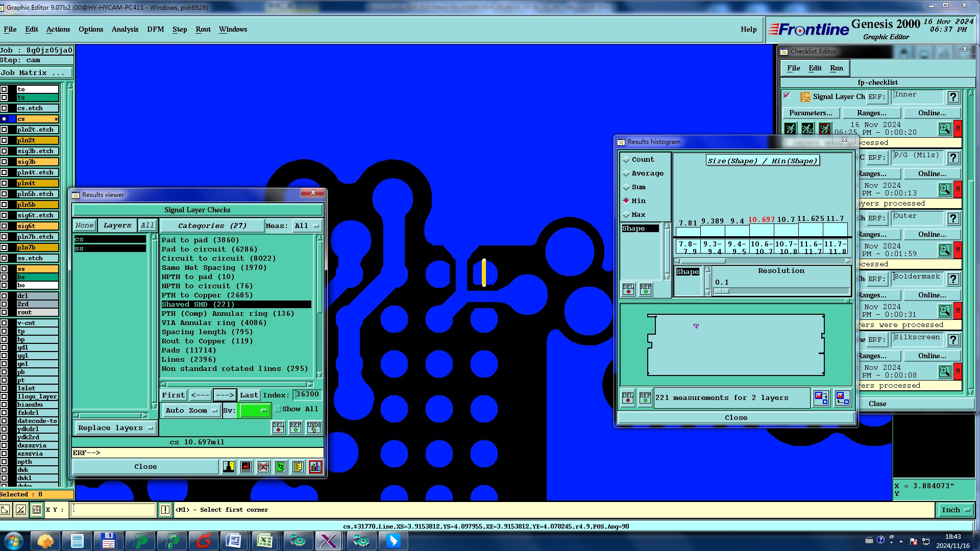
Task: Click the UNDO icon in Results viewer
Action: [313, 428]
